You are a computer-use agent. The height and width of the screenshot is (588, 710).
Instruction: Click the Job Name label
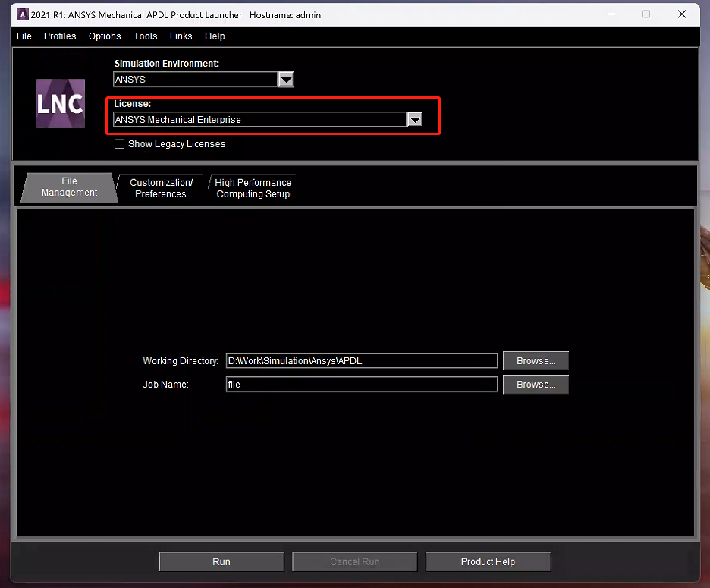(165, 385)
